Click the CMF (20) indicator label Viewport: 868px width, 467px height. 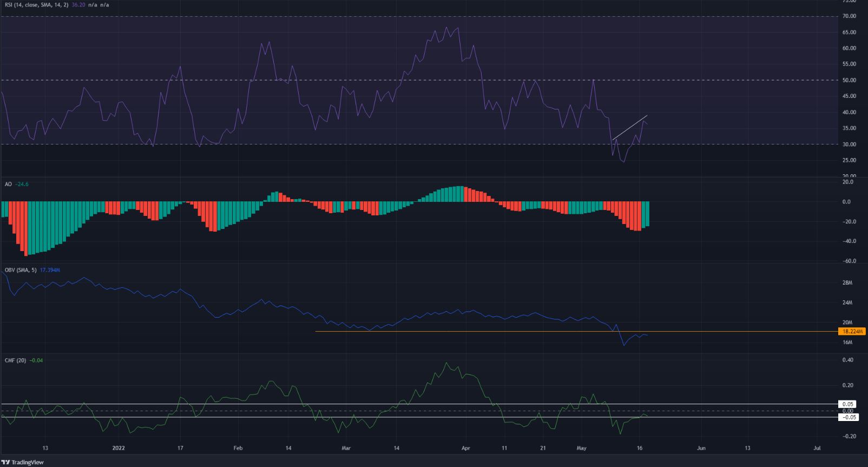[x=14, y=360]
